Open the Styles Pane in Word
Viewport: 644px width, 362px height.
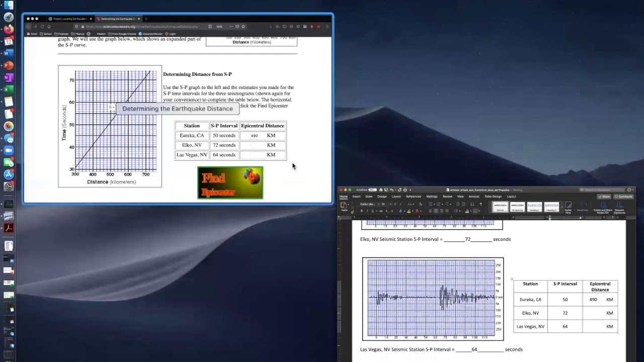[568, 208]
